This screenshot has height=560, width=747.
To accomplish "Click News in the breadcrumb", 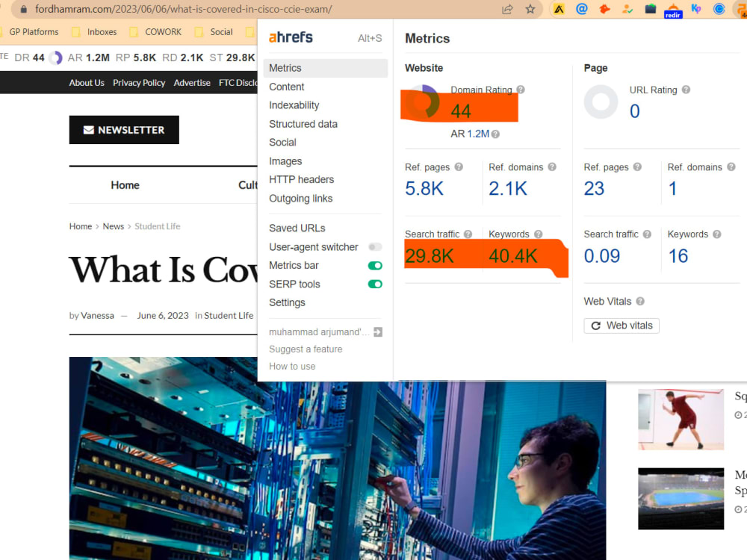I will coord(114,226).
